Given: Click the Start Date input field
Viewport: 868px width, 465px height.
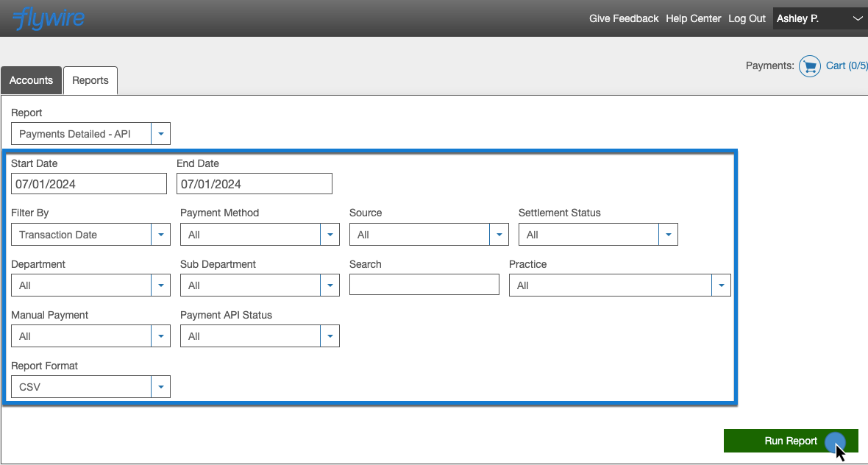Looking at the screenshot, I should (89, 184).
